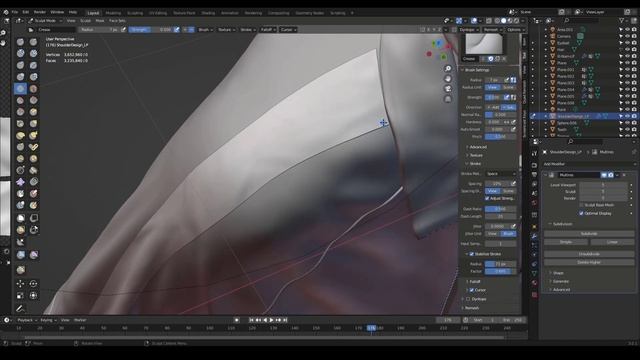This screenshot has height=360, width=640.
Task: Open Render properties tab icon
Action: 534,165
